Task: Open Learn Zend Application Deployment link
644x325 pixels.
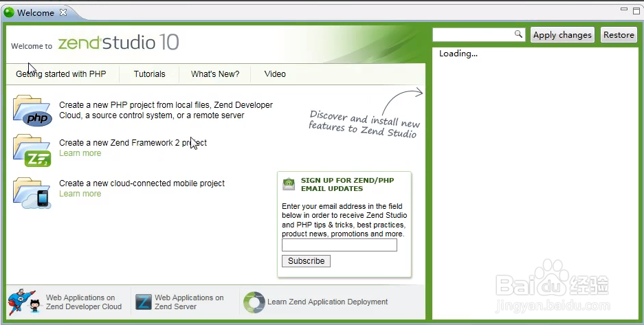Action: (327, 302)
